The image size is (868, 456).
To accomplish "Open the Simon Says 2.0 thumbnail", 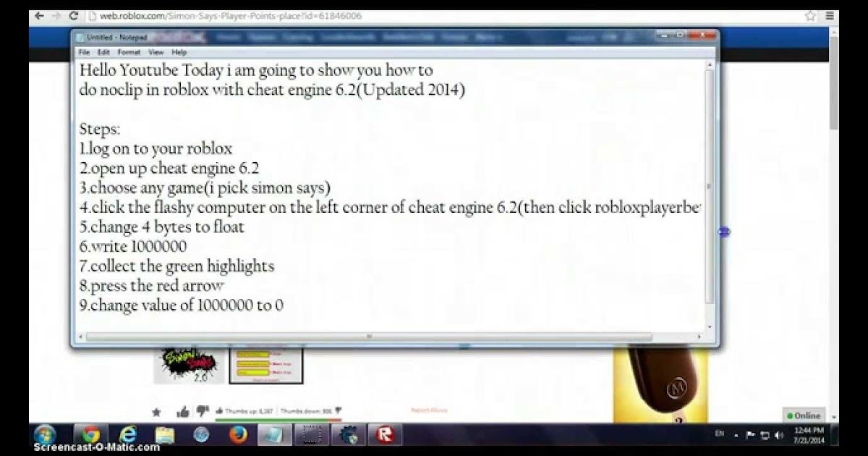I will tap(189, 366).
